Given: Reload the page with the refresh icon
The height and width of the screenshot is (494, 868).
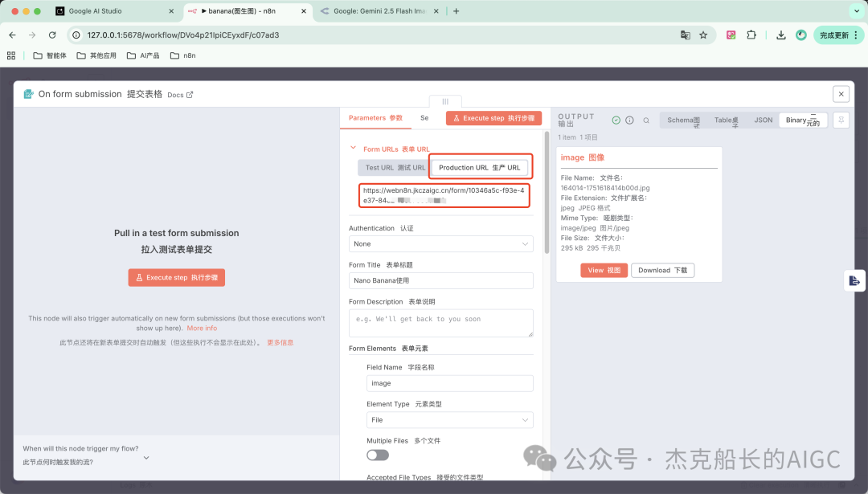Looking at the screenshot, I should pyautogui.click(x=52, y=35).
